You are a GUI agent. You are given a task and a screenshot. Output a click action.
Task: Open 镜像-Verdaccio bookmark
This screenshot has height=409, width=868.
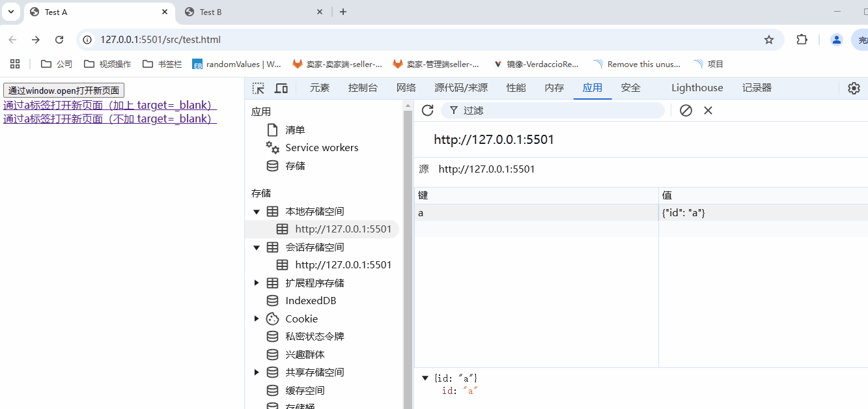537,64
